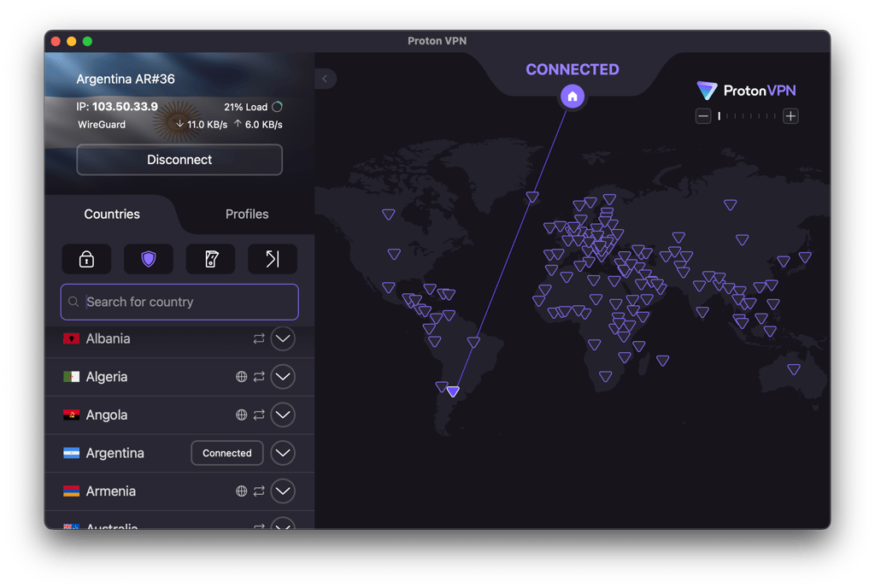
Task: Select the Argentina country row
Action: click(179, 453)
